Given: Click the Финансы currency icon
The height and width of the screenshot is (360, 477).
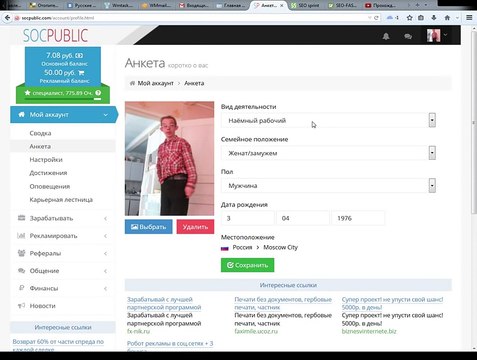Looking at the screenshot, I should point(22,288).
